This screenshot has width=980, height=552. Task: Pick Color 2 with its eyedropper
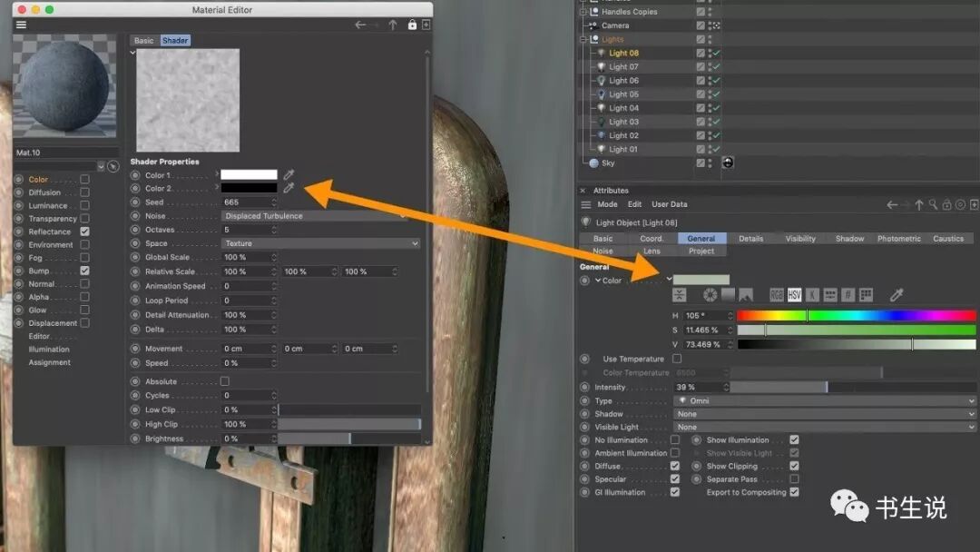[x=289, y=188]
